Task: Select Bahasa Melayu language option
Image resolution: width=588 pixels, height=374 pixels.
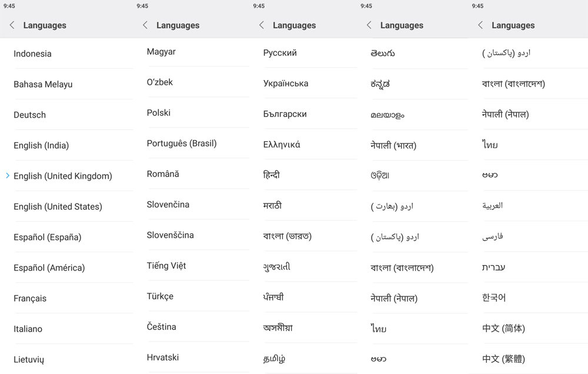Action: pos(42,84)
